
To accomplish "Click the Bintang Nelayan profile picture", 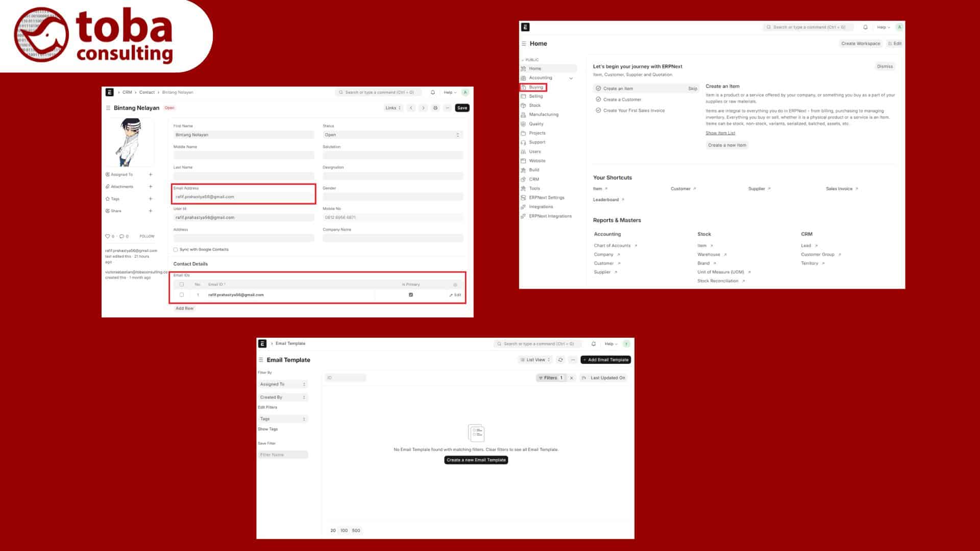I will tap(130, 142).
